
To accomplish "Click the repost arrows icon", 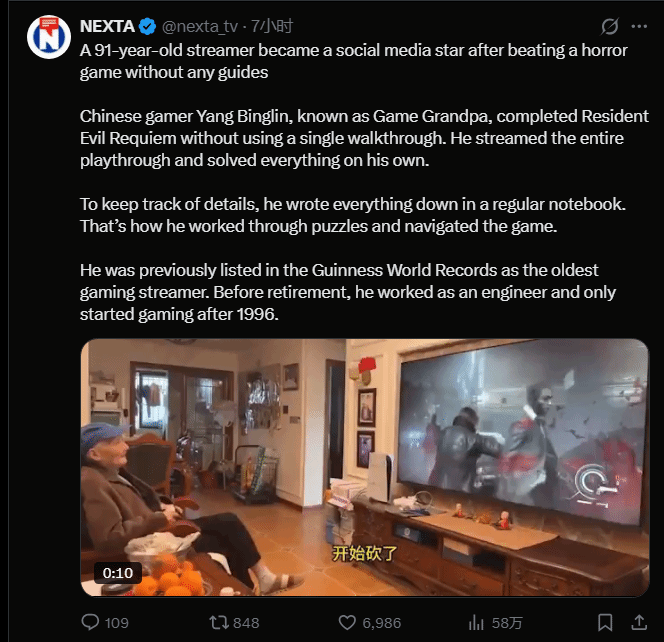I will click(219, 623).
